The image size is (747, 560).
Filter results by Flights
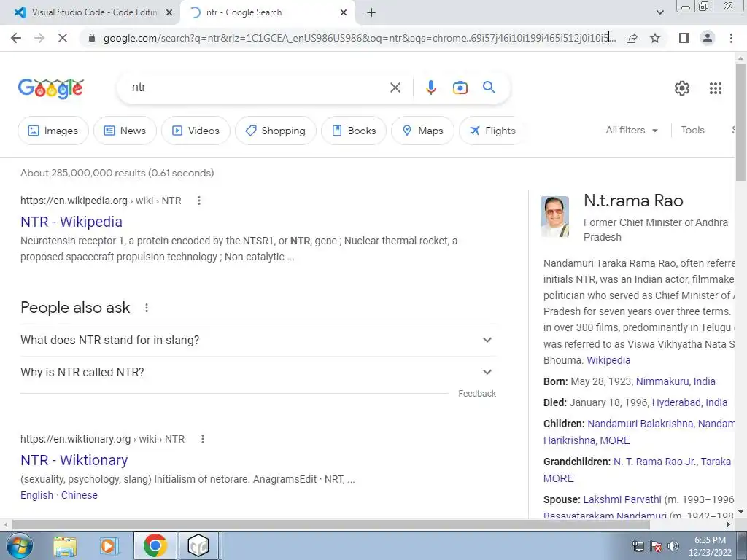pos(492,131)
